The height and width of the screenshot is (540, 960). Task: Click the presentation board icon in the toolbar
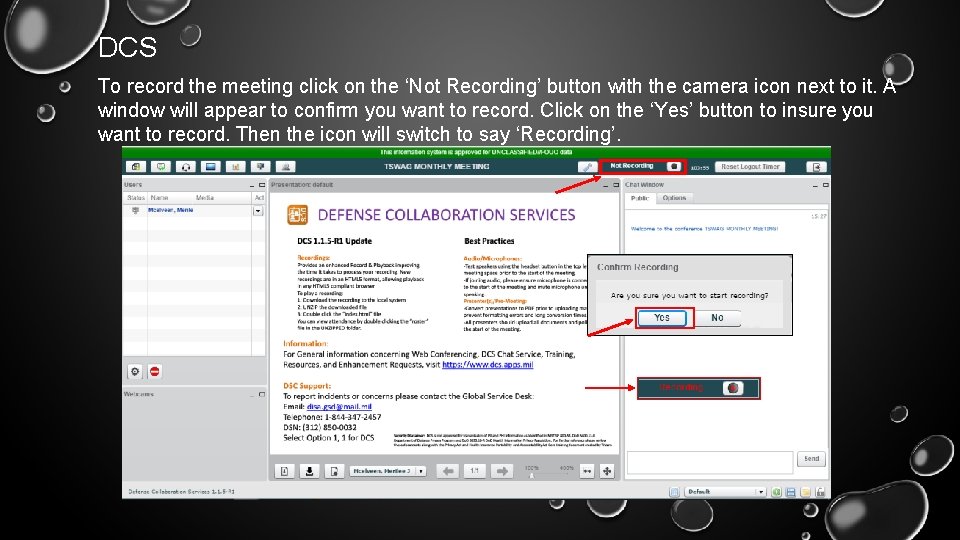tap(261, 167)
